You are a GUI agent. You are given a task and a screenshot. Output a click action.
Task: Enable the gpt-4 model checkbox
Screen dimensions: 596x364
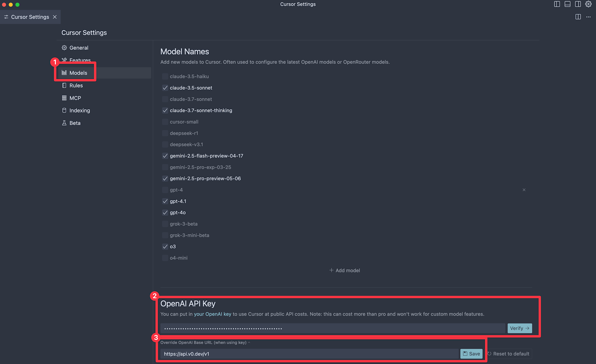coord(165,190)
